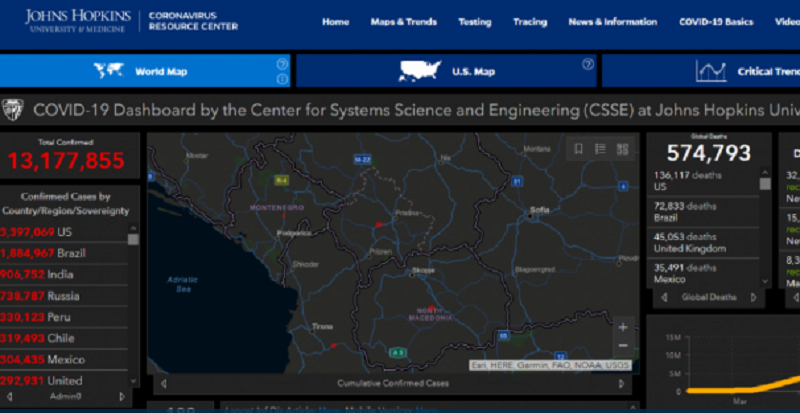Click the bookmarks icon on the map

(x=578, y=149)
